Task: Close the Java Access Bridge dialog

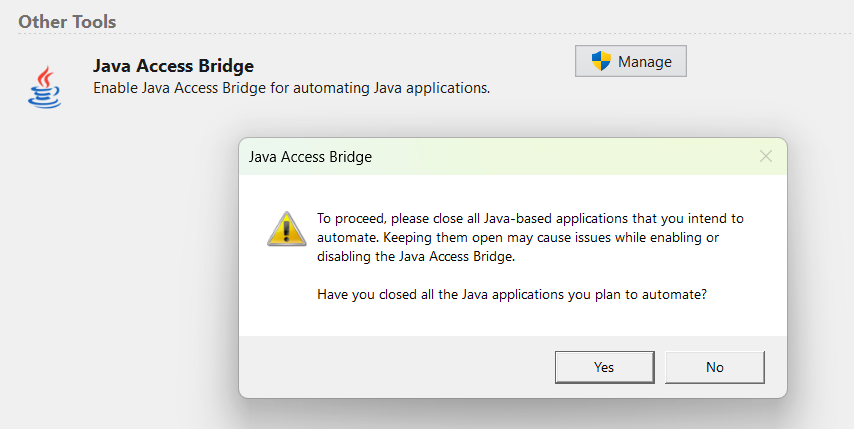Action: (766, 156)
